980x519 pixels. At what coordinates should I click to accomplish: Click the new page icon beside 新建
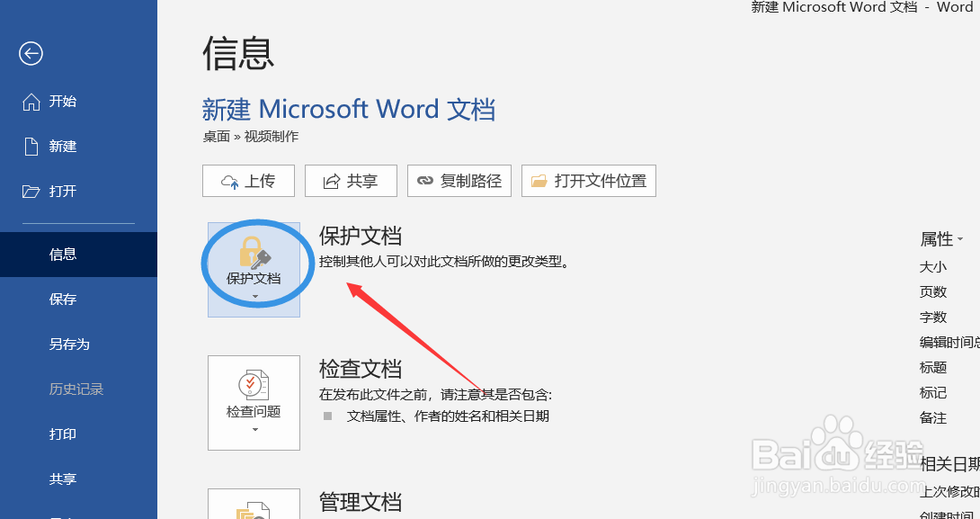point(31,147)
